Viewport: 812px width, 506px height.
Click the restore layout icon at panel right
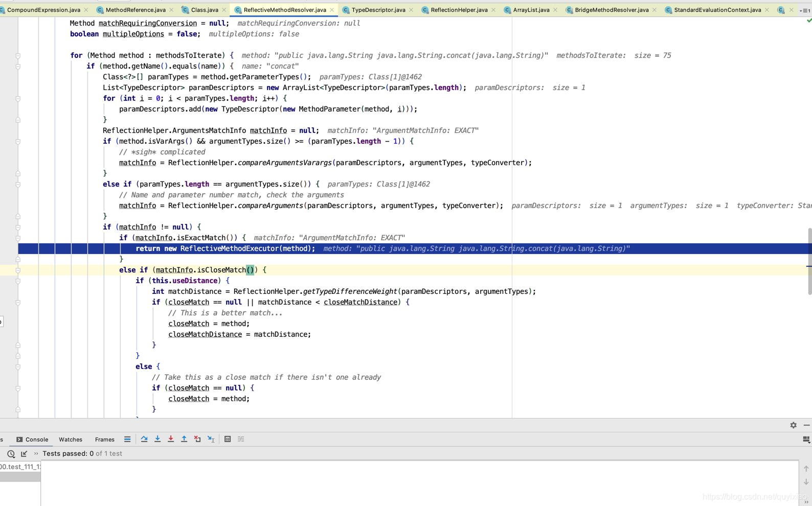[x=806, y=440]
